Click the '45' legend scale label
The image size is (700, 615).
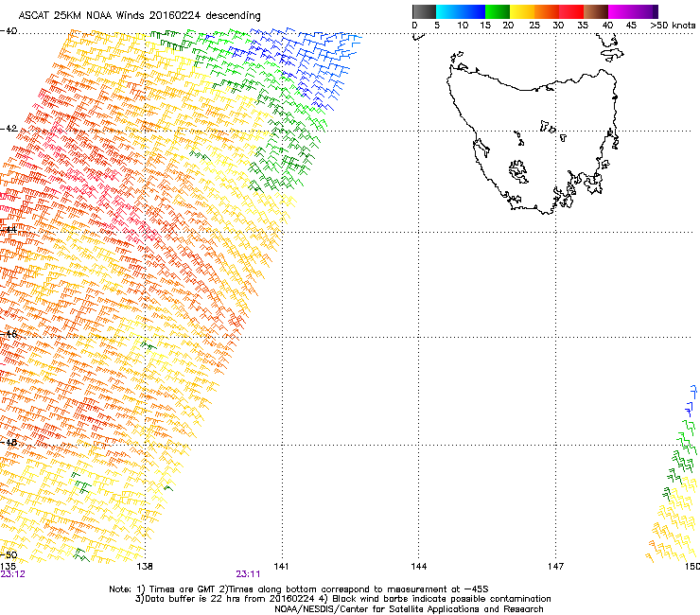pyautogui.click(x=631, y=26)
